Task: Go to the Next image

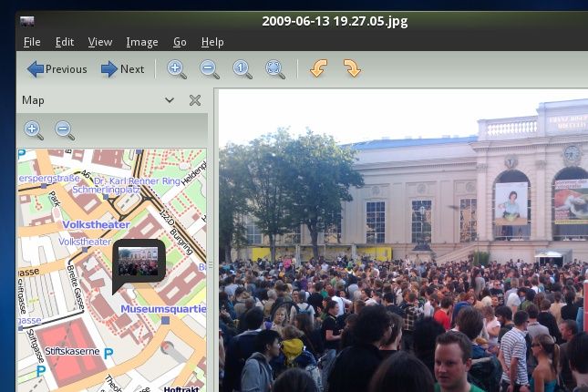Action: [123, 69]
